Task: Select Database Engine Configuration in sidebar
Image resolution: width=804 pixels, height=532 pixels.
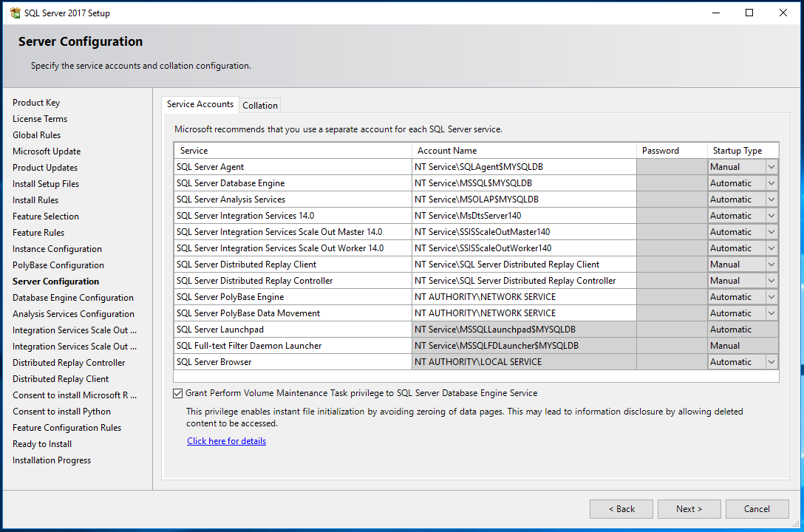Action: [73, 298]
